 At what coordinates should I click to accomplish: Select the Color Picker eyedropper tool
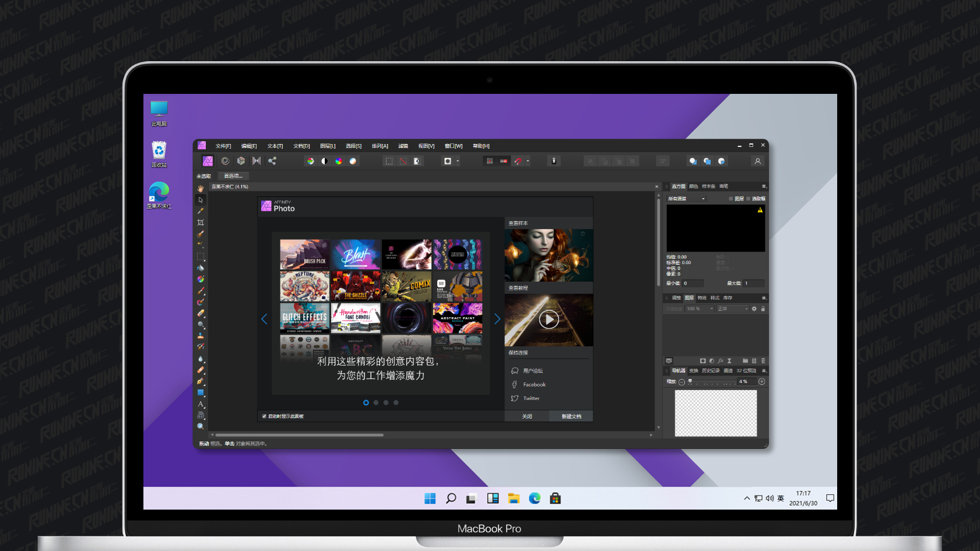(201, 211)
